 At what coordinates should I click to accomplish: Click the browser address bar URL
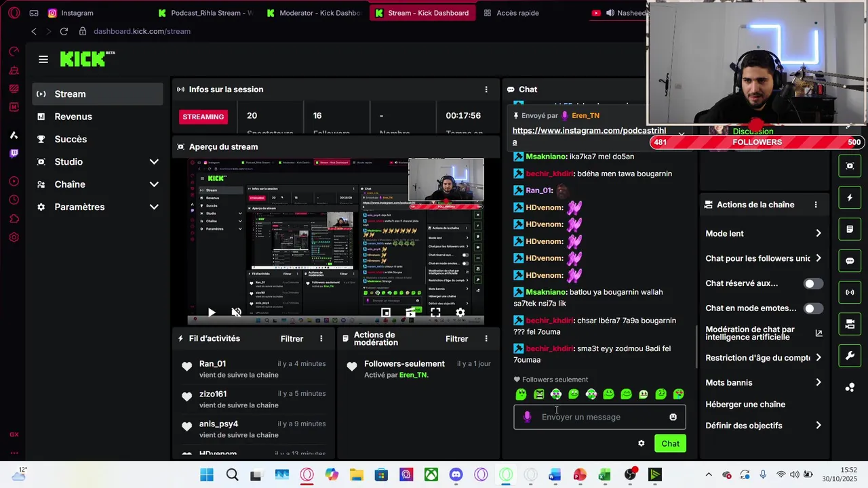tap(142, 31)
